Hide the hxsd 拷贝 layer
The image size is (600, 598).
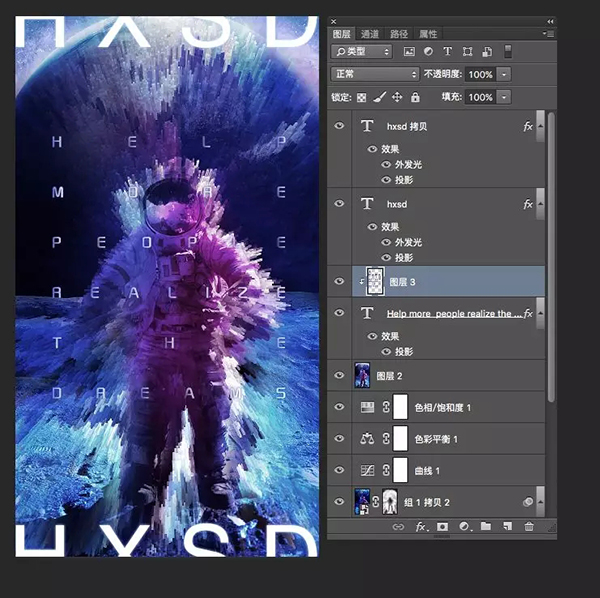click(x=339, y=125)
